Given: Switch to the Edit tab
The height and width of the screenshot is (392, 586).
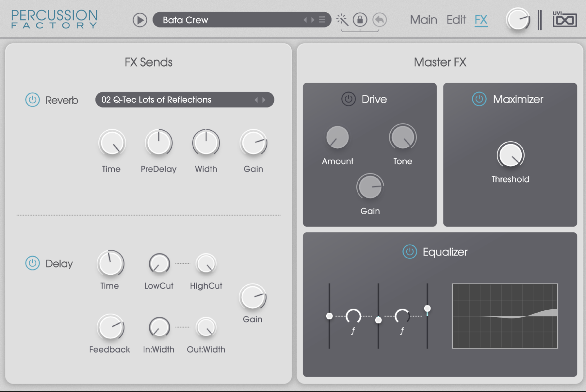Looking at the screenshot, I should click(x=456, y=20).
